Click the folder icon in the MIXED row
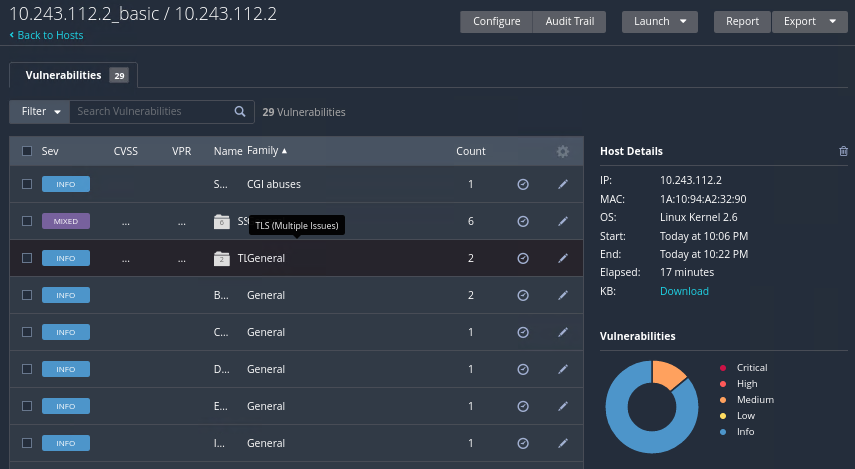 click(x=221, y=221)
